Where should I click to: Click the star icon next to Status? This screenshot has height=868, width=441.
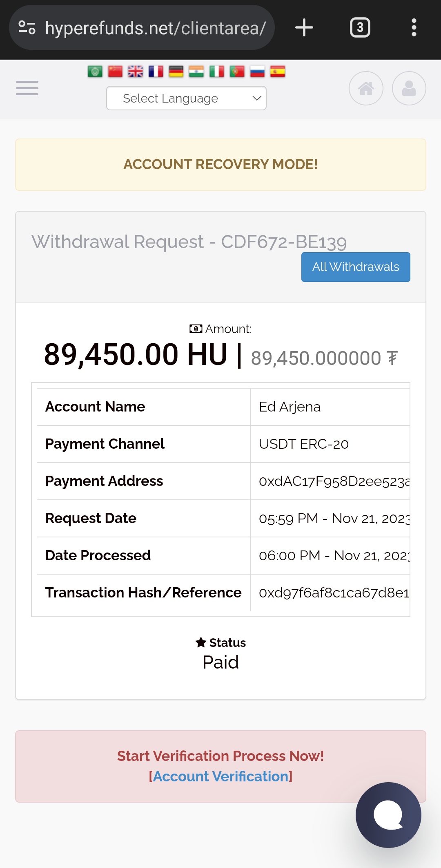200,642
